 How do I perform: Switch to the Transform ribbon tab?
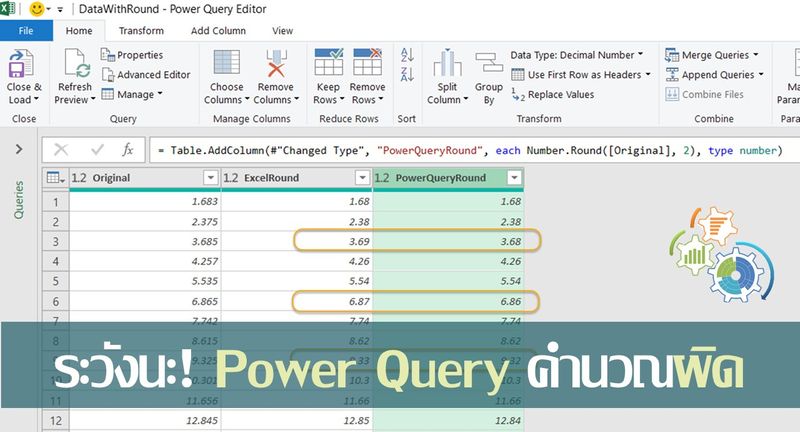(x=141, y=31)
